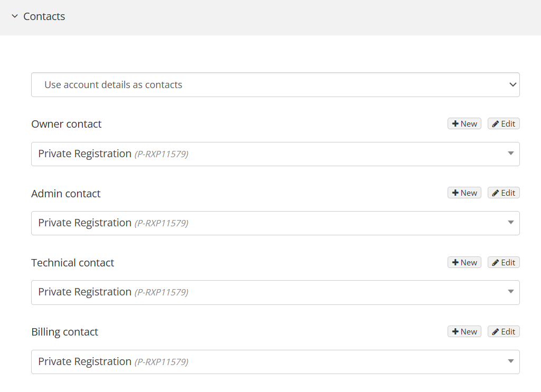Click the pencil icon for Admin contact
The image size is (541, 392).
(496, 193)
